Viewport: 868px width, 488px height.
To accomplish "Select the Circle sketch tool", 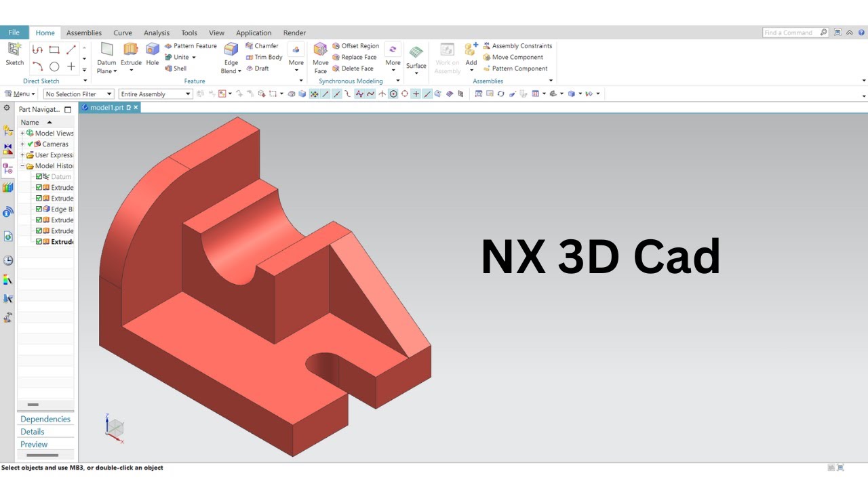I will [x=54, y=66].
